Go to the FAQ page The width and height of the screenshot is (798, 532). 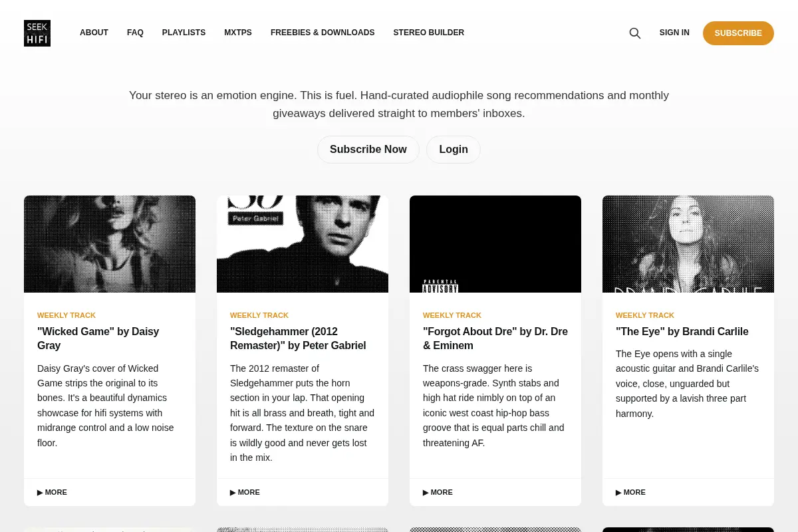coord(135,33)
